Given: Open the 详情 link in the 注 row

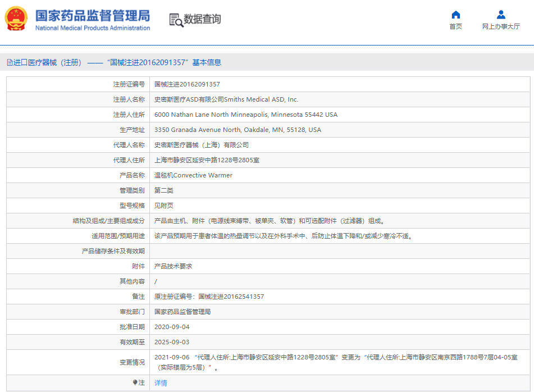Looking at the screenshot, I should [x=161, y=383].
